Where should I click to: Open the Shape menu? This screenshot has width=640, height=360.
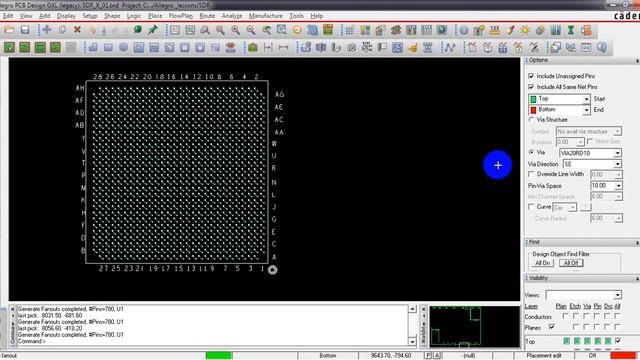point(112,16)
